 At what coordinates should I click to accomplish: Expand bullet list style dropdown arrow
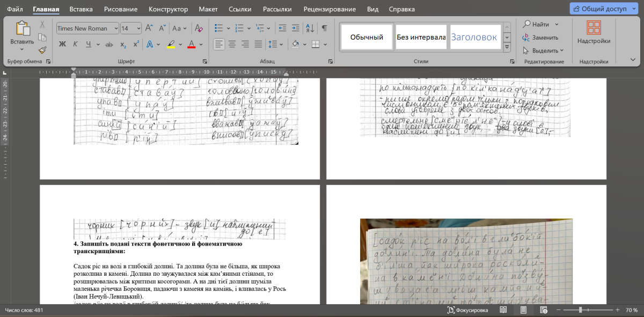228,28
